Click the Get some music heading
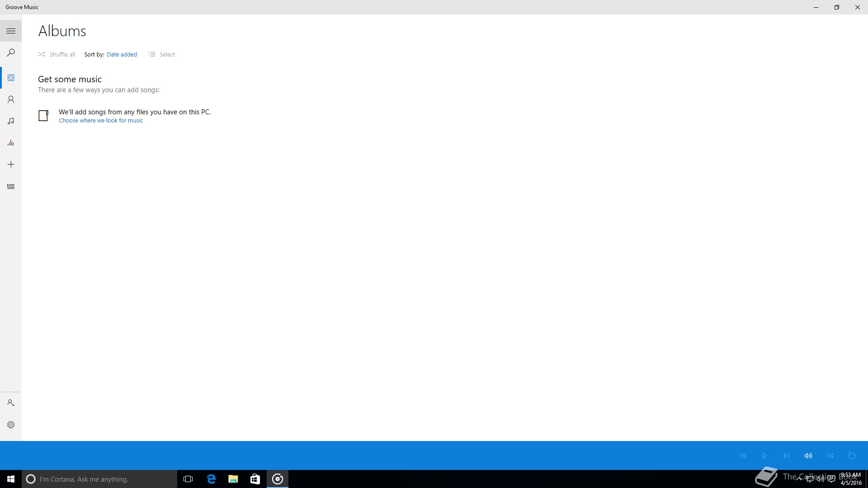The height and width of the screenshot is (488, 868). (70, 79)
